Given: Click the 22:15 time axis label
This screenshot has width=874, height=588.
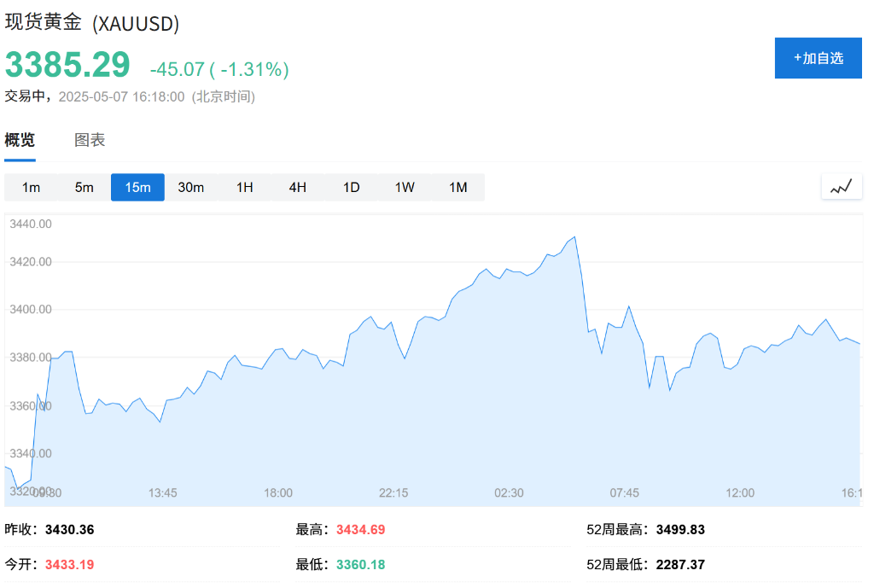Looking at the screenshot, I should coord(393,492).
